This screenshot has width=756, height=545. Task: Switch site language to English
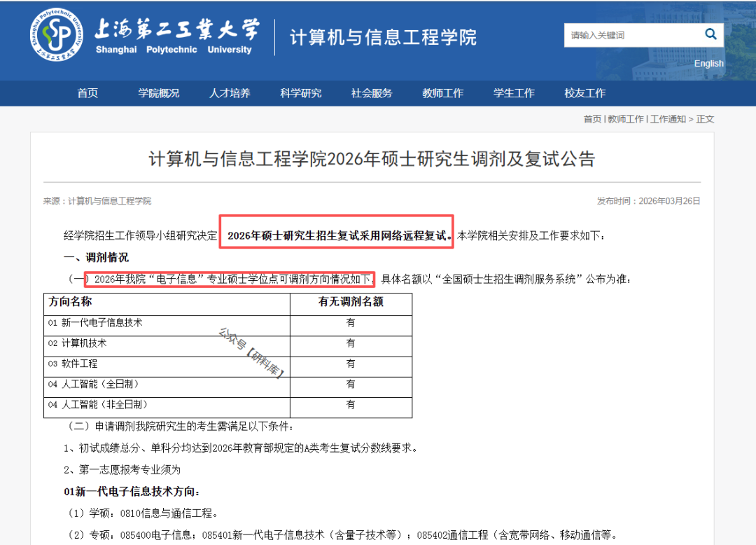point(708,64)
